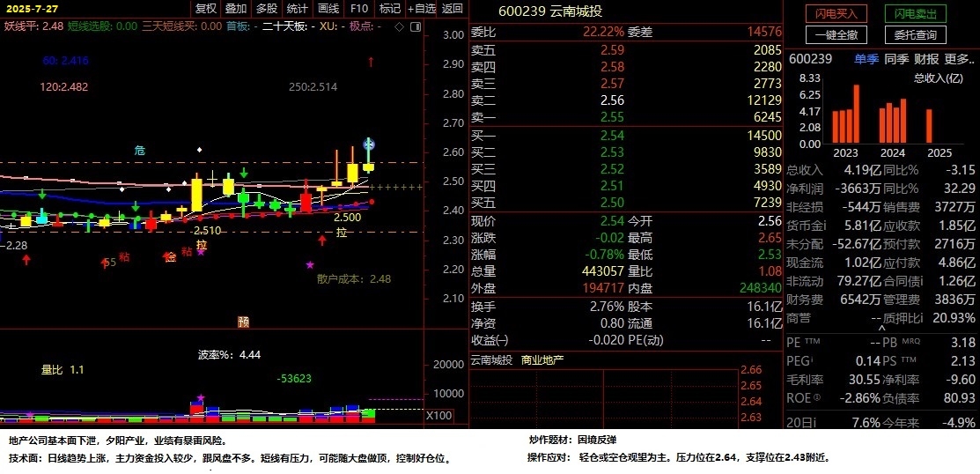Image resolution: width=980 pixels, height=474 pixels.
Task: Switch to 多股 multi-stock view
Action: tap(266, 8)
